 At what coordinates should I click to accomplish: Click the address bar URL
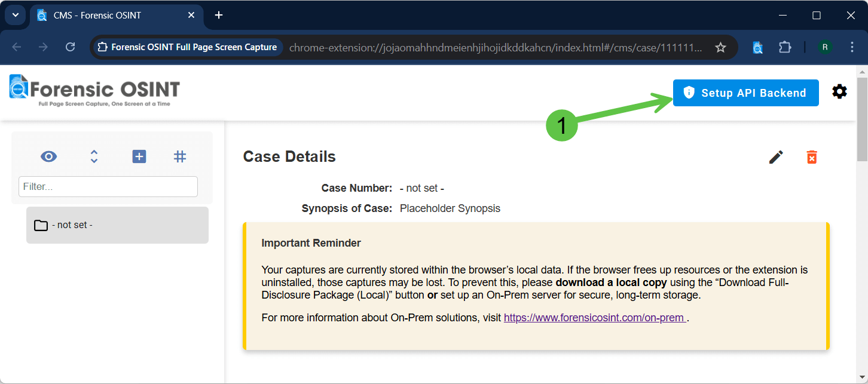click(x=496, y=47)
